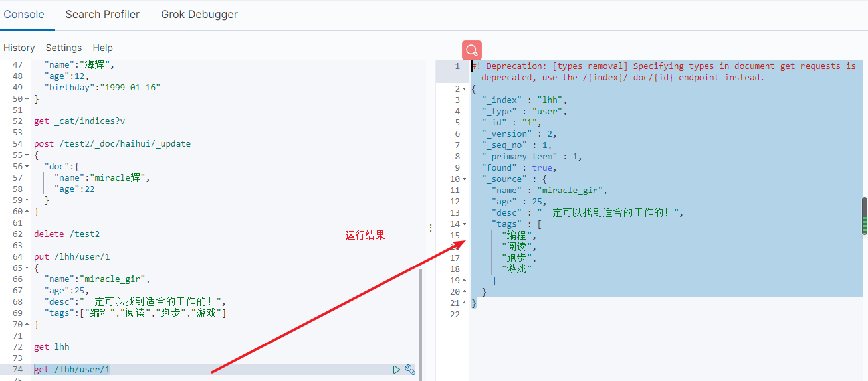This screenshot has width=868, height=381.
Task: Click the "tags" array line in request
Action: coord(135,313)
